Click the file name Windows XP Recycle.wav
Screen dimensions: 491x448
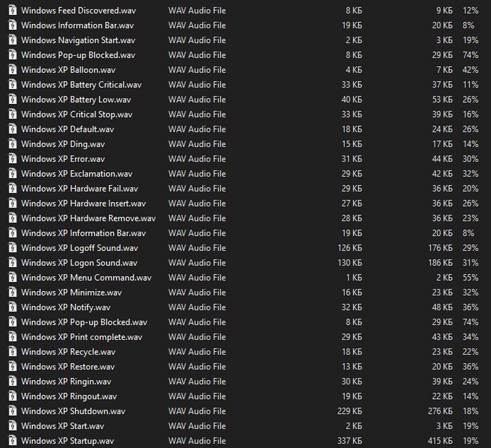(68, 352)
